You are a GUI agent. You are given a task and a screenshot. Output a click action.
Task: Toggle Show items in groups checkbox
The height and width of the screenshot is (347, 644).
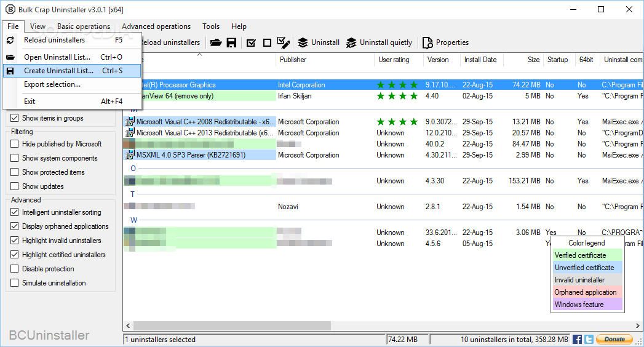point(14,118)
